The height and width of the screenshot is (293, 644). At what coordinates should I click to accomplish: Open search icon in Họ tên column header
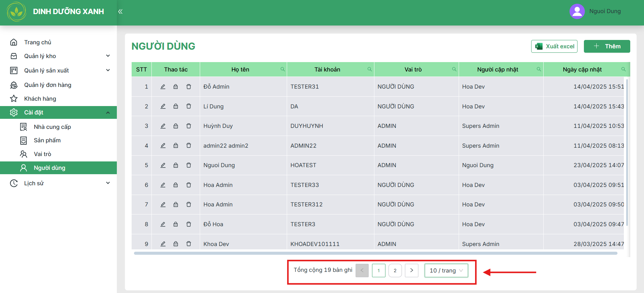coord(283,69)
